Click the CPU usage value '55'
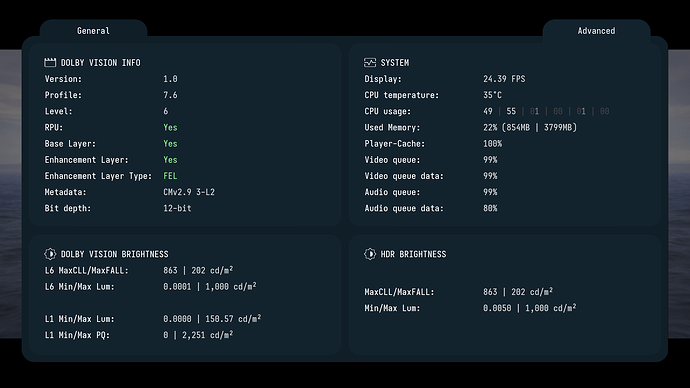 click(x=511, y=111)
